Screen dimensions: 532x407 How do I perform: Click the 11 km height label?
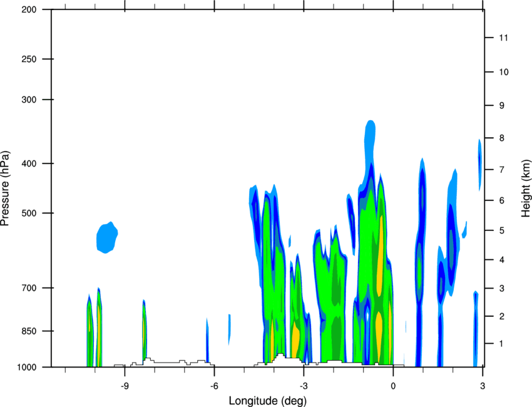click(x=503, y=38)
